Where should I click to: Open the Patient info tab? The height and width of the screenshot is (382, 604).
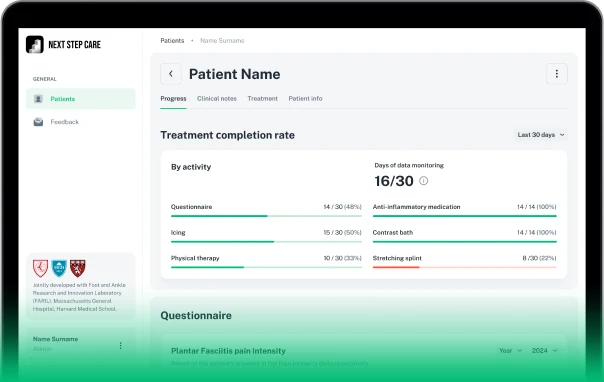305,99
